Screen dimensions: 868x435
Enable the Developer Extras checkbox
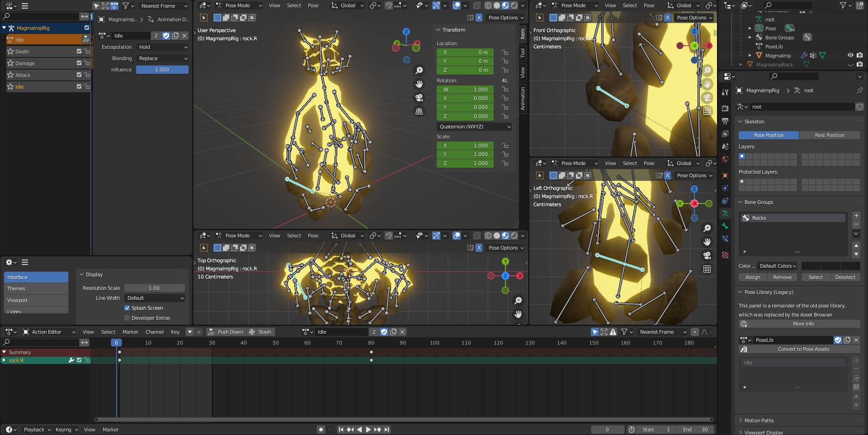pyautogui.click(x=127, y=318)
